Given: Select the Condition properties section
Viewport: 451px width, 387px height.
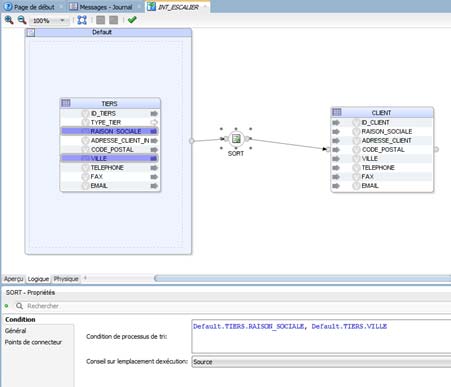Looking at the screenshot, I should tap(20, 319).
